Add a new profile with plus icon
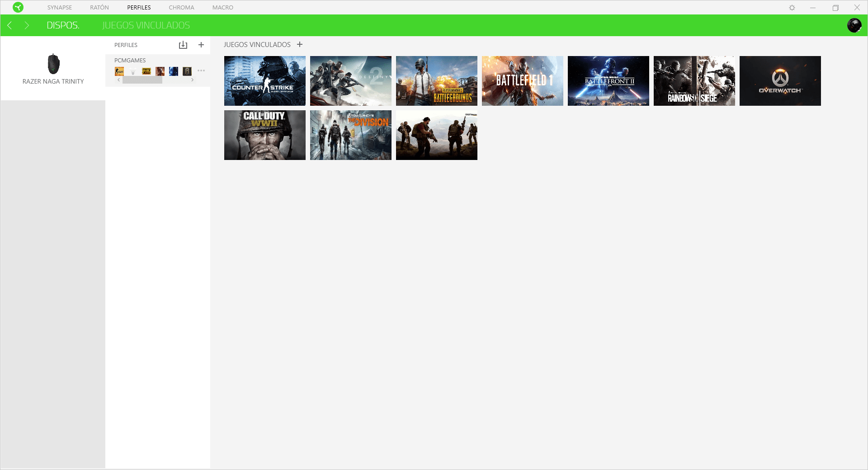Viewport: 868px width, 470px height. pyautogui.click(x=201, y=45)
